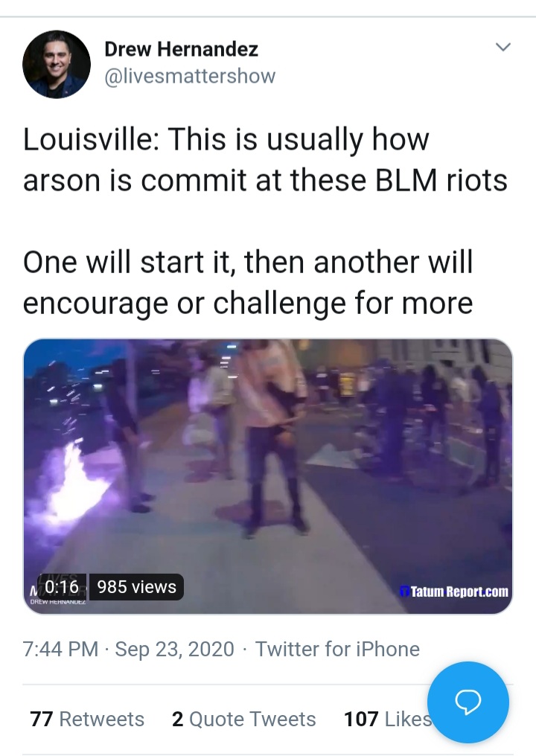This screenshot has width=536, height=756.
Task: Click the 985 views counter
Action: [x=136, y=587]
